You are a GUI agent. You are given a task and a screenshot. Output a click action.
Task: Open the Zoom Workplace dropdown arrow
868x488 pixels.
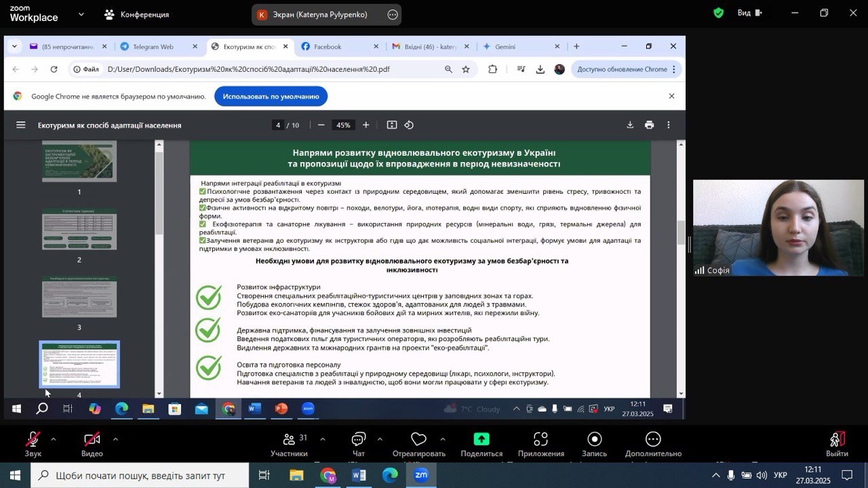point(81,14)
